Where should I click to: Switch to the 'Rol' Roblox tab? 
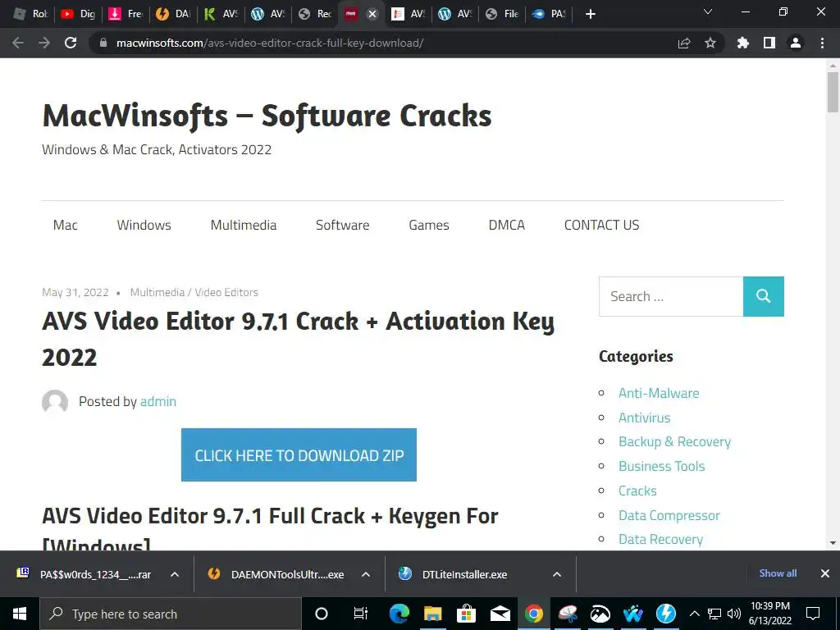point(30,14)
